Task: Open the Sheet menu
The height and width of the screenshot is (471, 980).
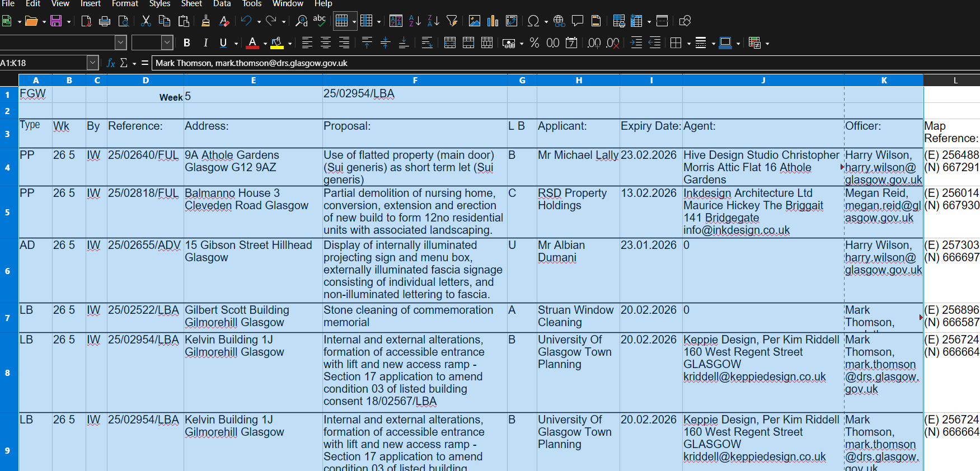Action: 191,4
